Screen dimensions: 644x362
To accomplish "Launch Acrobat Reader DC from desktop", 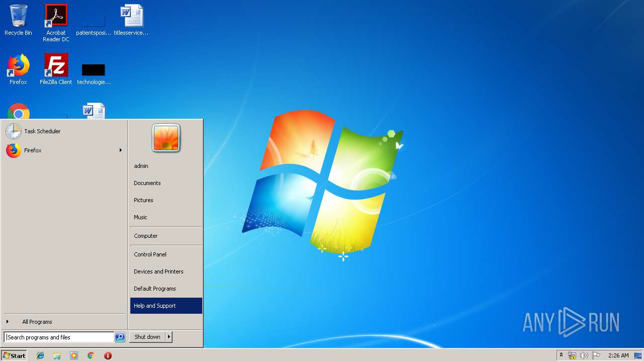I will click(56, 23).
